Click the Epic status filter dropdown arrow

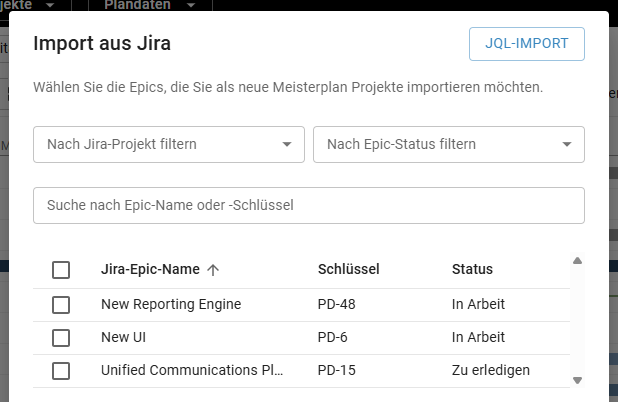click(x=567, y=144)
